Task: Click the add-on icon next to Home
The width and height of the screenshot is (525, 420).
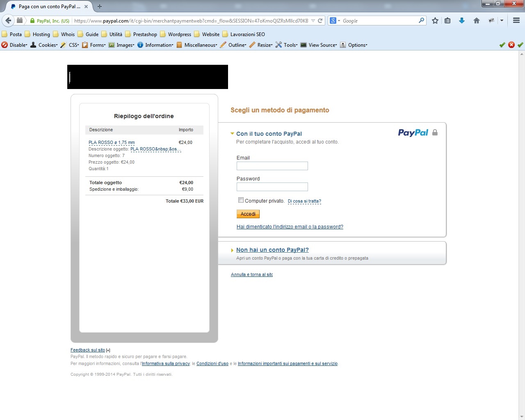Action: (491, 21)
